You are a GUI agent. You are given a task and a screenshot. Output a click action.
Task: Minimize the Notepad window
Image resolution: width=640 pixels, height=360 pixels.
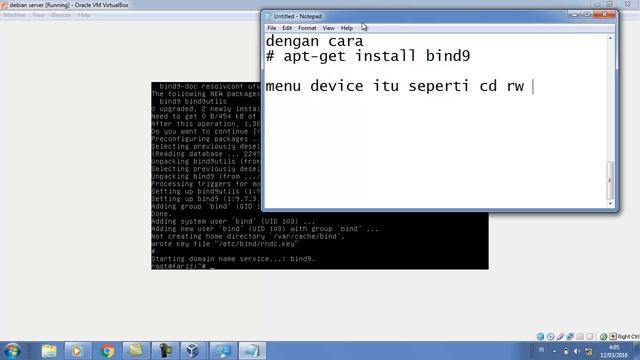pos(574,15)
